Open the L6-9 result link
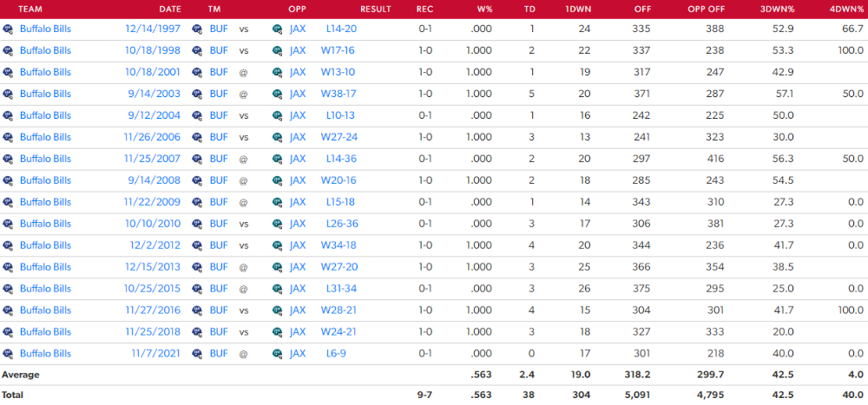The image size is (868, 405). click(336, 353)
